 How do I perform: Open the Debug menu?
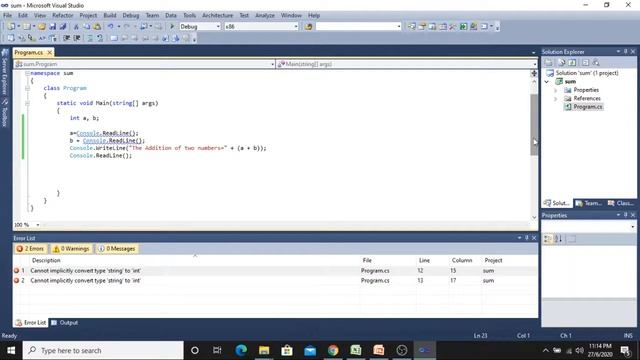pos(131,16)
